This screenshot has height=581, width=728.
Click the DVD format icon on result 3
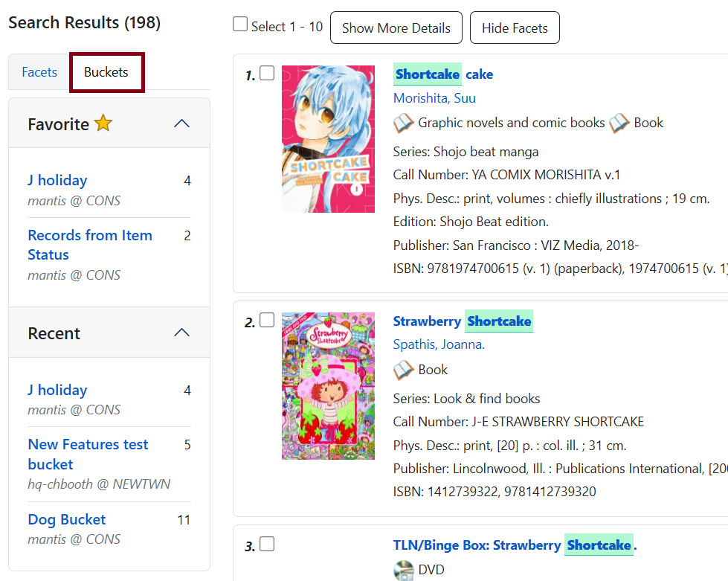[x=403, y=570]
